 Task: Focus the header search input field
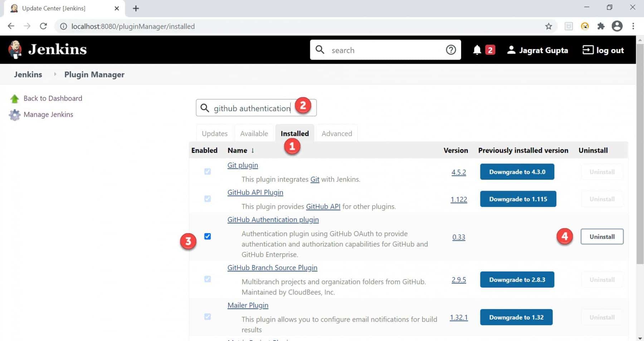(x=385, y=50)
